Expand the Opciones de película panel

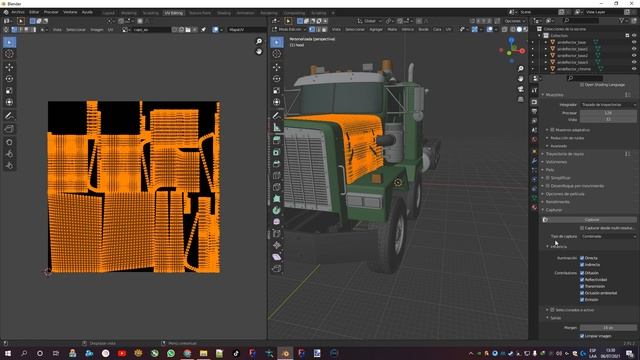pos(565,194)
